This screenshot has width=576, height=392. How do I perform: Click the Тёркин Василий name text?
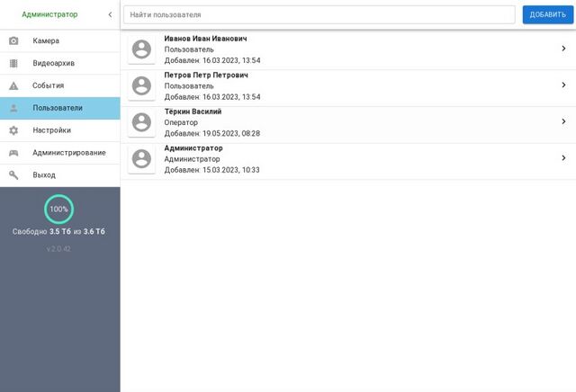coord(193,111)
